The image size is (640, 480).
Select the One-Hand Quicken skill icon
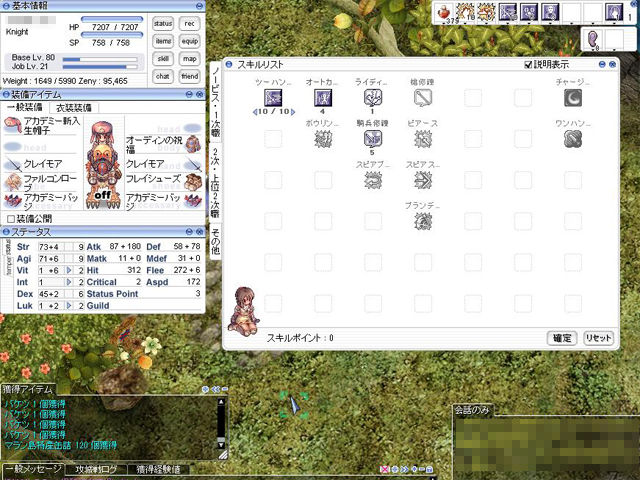coord(573,140)
